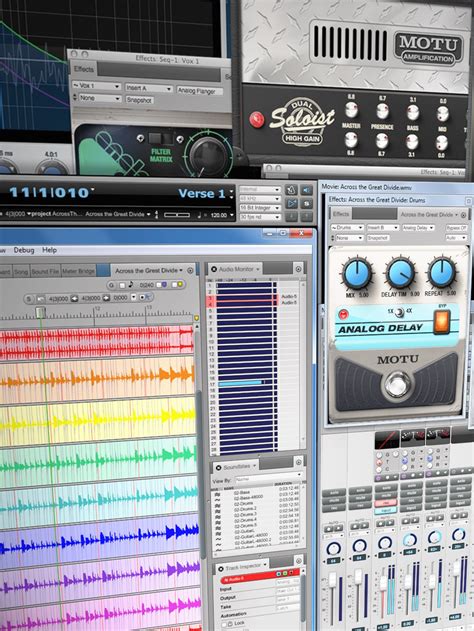The width and height of the screenshot is (474, 631).
Task: Check the Lock checkbox in Track Inspector
Action: (x=225, y=623)
